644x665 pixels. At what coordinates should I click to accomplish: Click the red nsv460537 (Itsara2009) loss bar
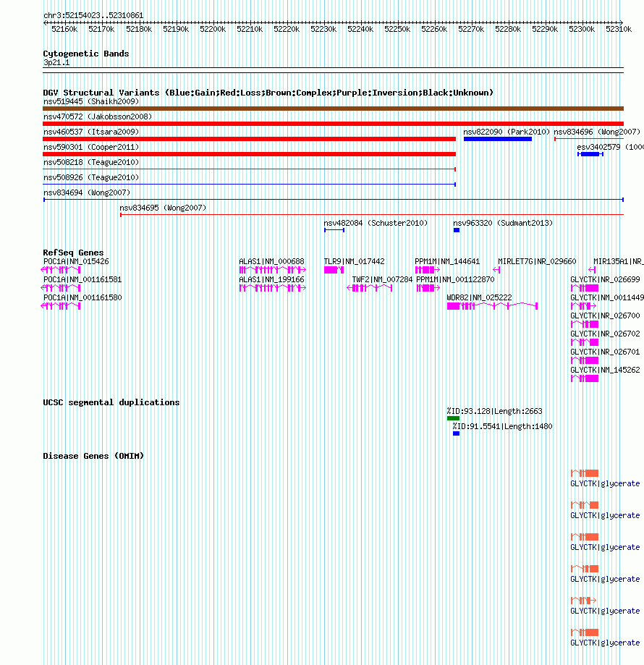pos(250,139)
